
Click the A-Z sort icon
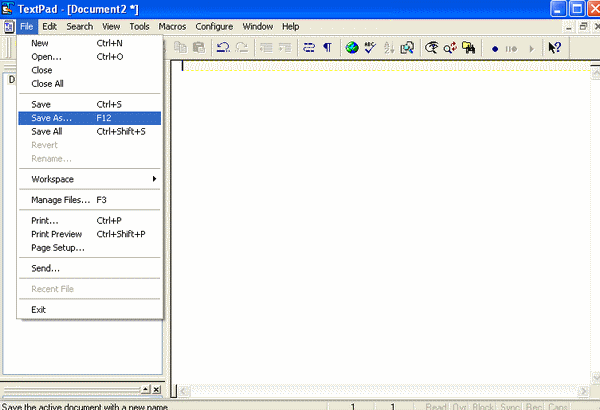point(389,47)
